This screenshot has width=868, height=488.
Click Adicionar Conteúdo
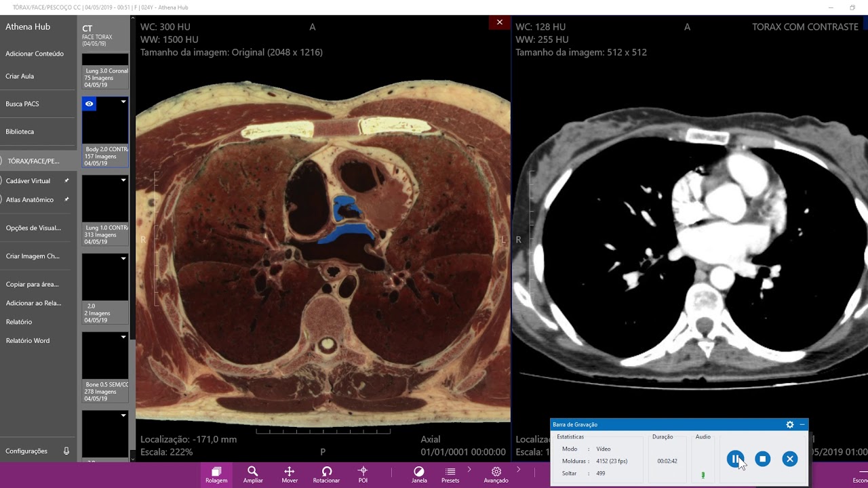tap(35, 54)
